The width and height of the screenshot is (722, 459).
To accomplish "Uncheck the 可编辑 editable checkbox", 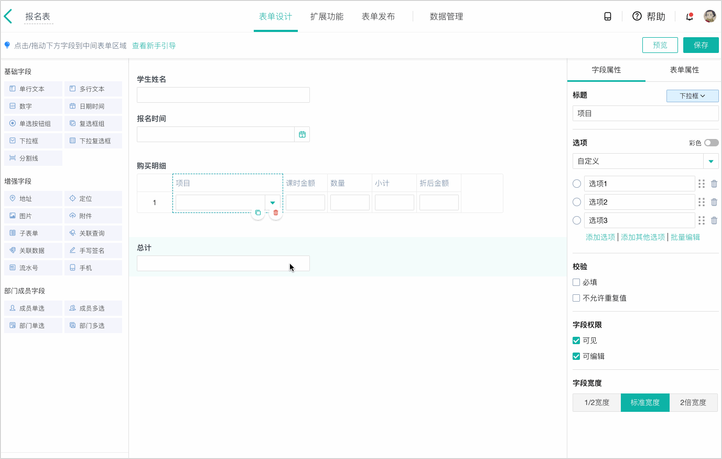I will pos(576,356).
